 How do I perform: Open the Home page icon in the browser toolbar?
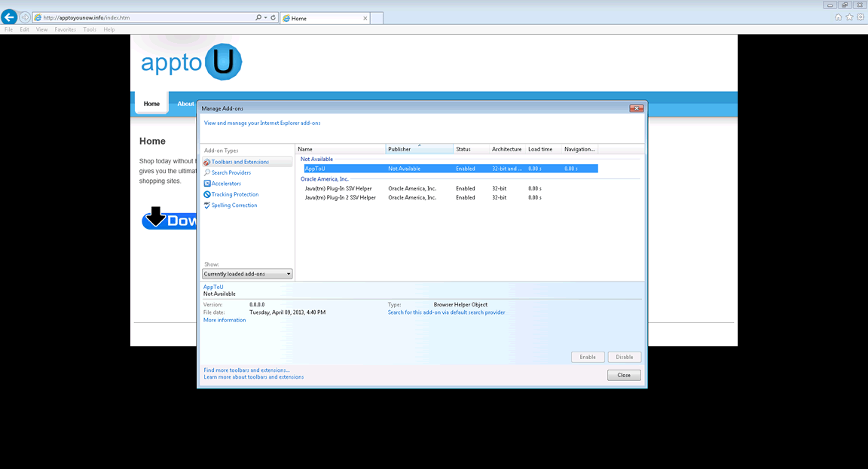(x=839, y=17)
